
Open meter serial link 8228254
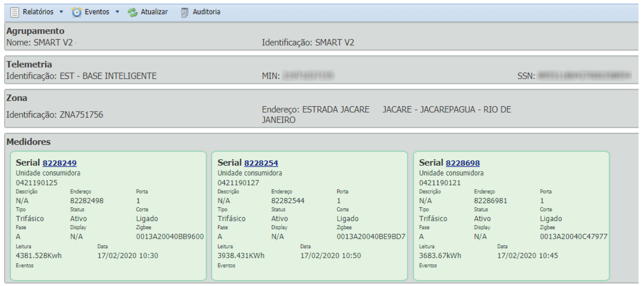pos(261,163)
